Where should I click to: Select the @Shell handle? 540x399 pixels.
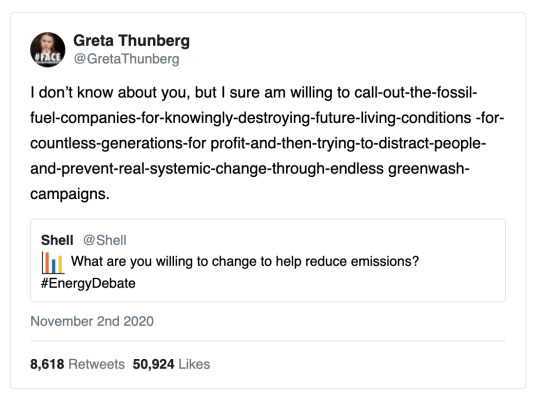[x=105, y=240]
